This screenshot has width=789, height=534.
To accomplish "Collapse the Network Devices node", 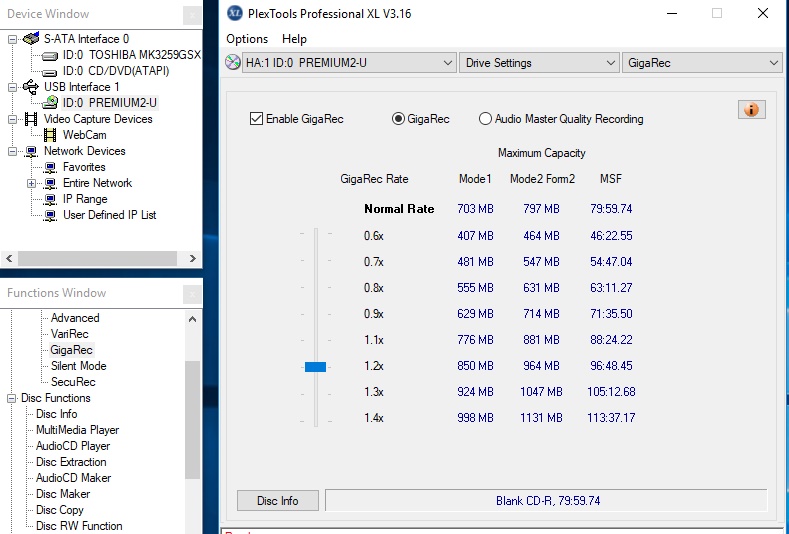I will coord(13,151).
